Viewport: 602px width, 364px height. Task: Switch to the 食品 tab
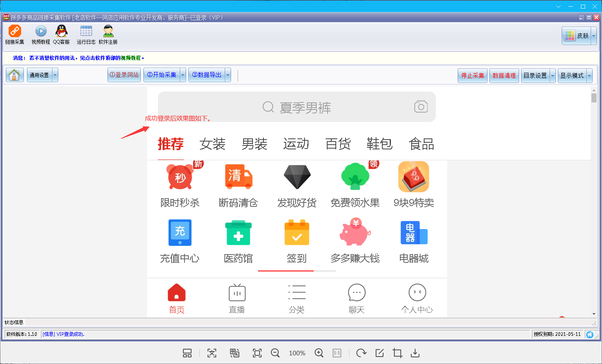pyautogui.click(x=421, y=144)
